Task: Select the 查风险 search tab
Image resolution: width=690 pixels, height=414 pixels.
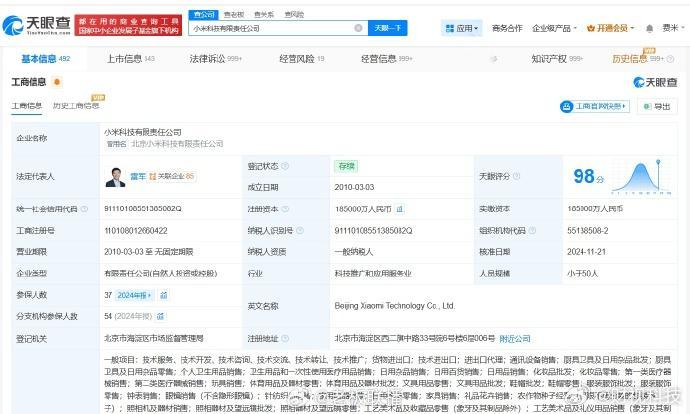Action: 294,15
